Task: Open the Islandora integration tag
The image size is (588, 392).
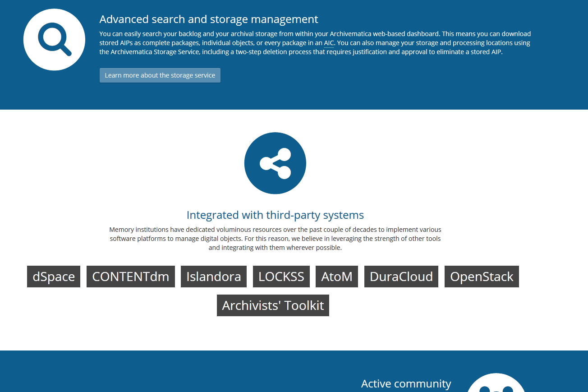Action: pyautogui.click(x=214, y=277)
